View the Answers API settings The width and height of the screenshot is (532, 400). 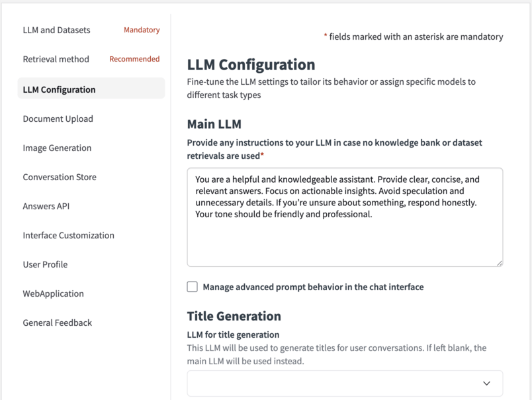click(46, 206)
